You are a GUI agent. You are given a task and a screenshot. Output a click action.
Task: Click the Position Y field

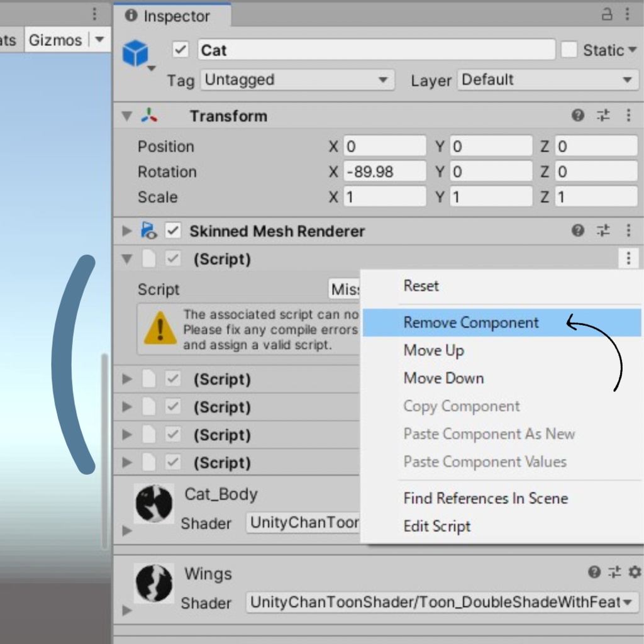click(x=491, y=146)
